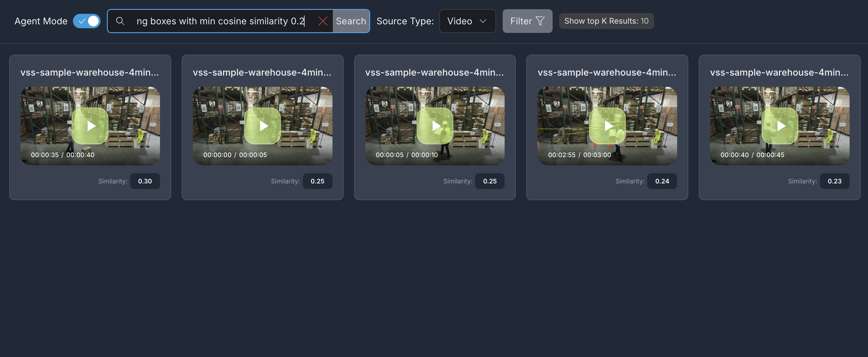Play the 00:02:55 warehouse clip
This screenshot has width=868, height=357.
click(607, 126)
